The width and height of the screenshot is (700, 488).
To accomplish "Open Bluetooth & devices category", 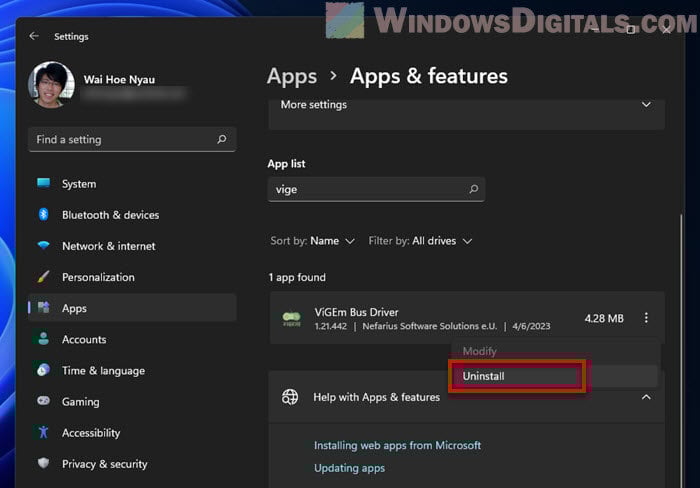I will click(132, 215).
